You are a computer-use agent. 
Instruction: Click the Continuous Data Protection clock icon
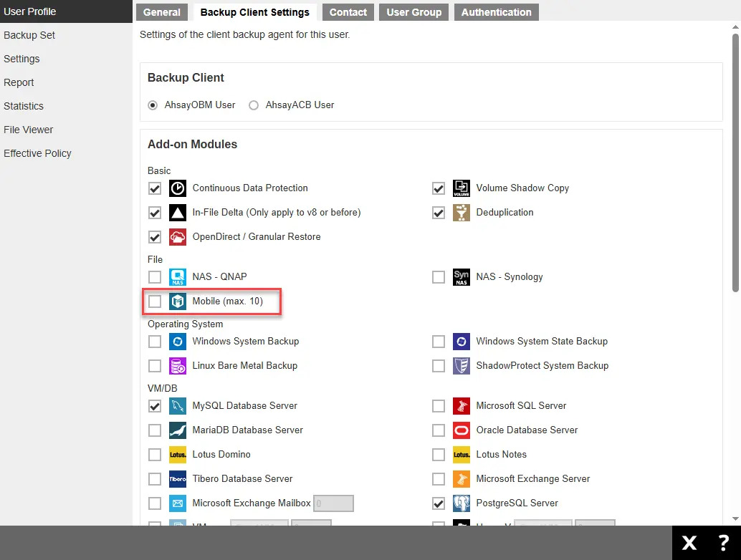point(177,188)
